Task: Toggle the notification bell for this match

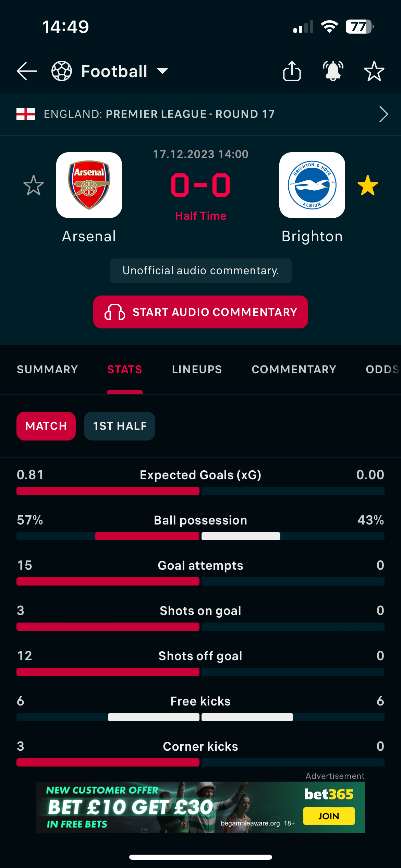Action: [x=333, y=71]
